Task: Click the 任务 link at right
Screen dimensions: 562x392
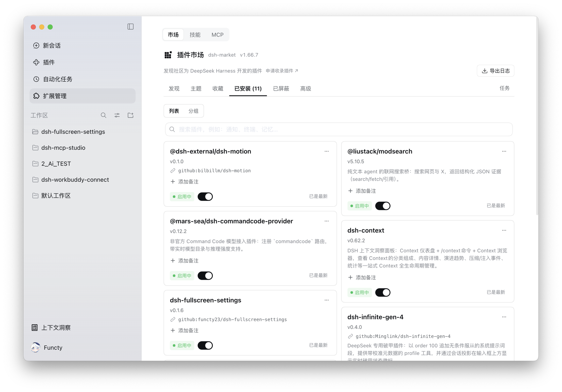Action: pos(504,88)
